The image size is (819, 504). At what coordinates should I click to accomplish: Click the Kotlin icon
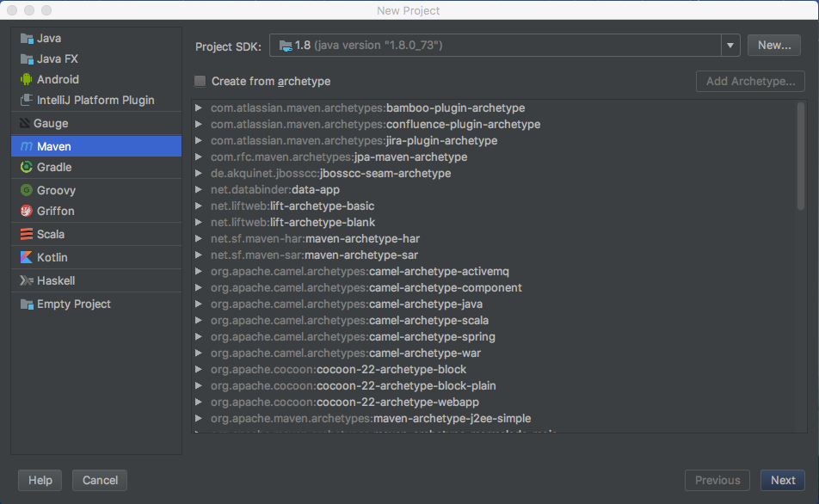tap(27, 257)
